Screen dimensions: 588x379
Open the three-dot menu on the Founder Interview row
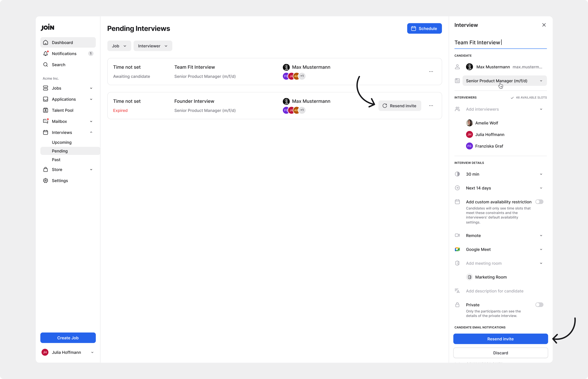[x=431, y=106]
